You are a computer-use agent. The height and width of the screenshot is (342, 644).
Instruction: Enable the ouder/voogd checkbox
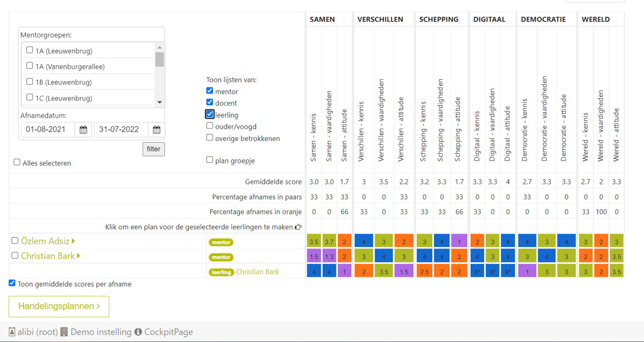[x=210, y=126]
